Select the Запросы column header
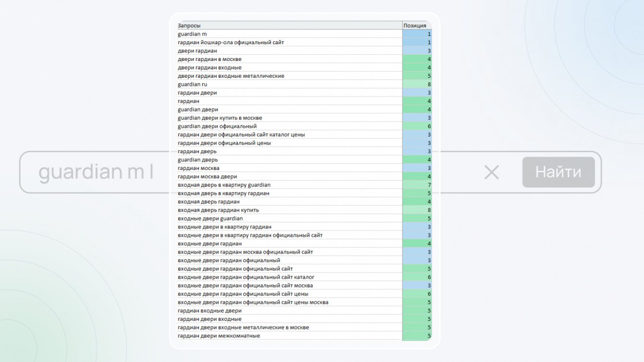This screenshot has height=362, width=644. (289, 25)
